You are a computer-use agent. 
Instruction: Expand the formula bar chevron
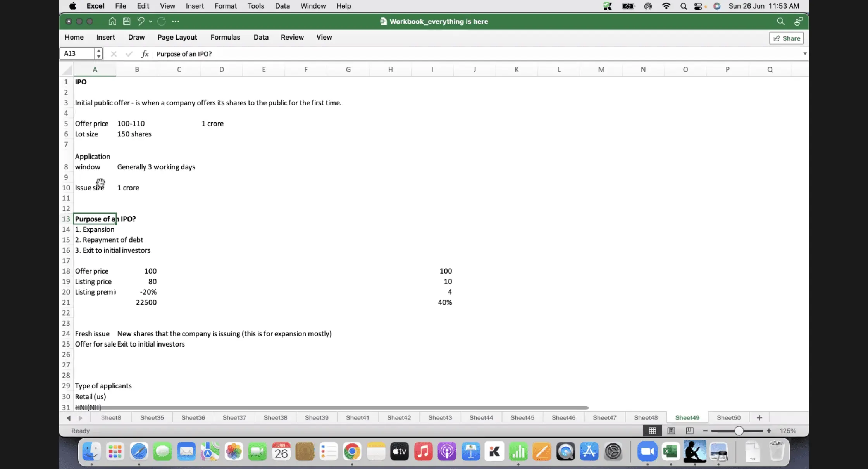[805, 54]
